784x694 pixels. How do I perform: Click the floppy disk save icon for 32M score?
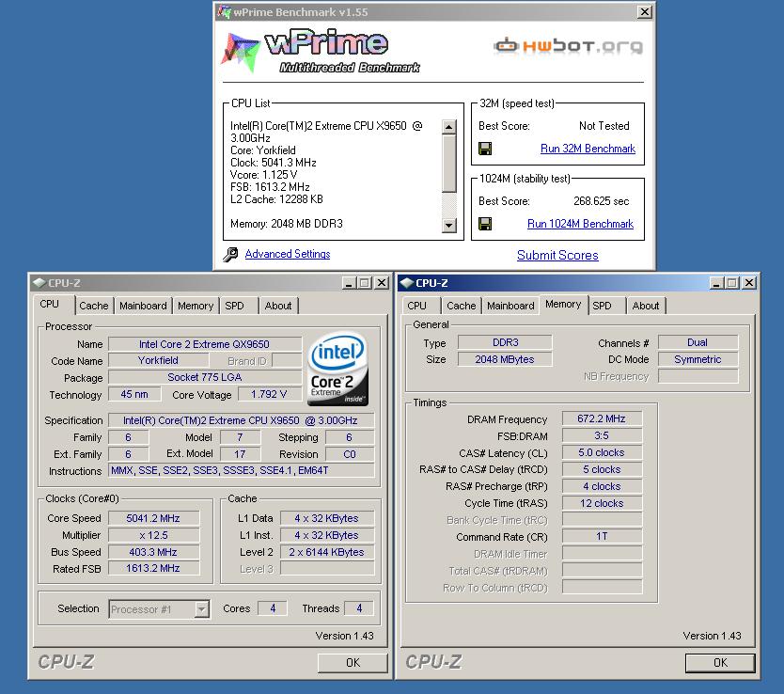(x=485, y=149)
